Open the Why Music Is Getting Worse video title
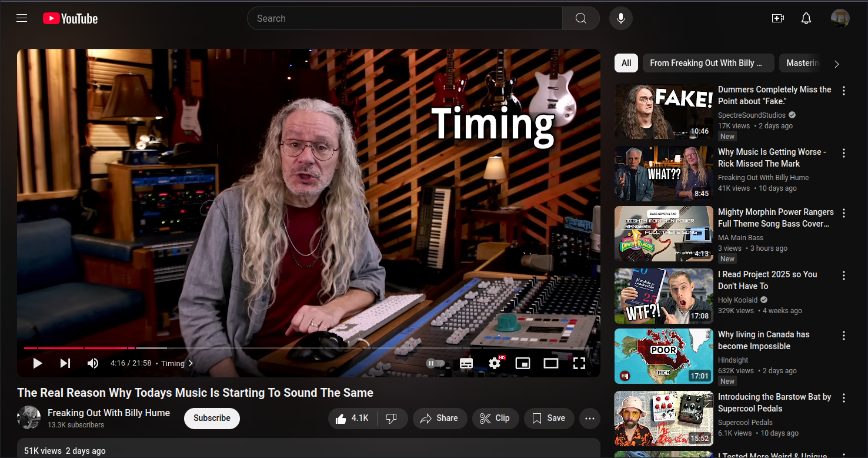 point(772,158)
